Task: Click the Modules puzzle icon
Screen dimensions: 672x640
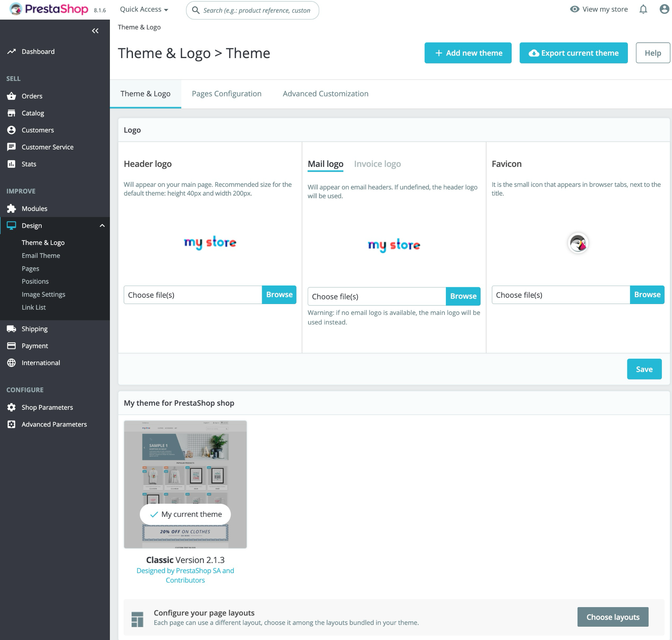Action: (x=12, y=209)
